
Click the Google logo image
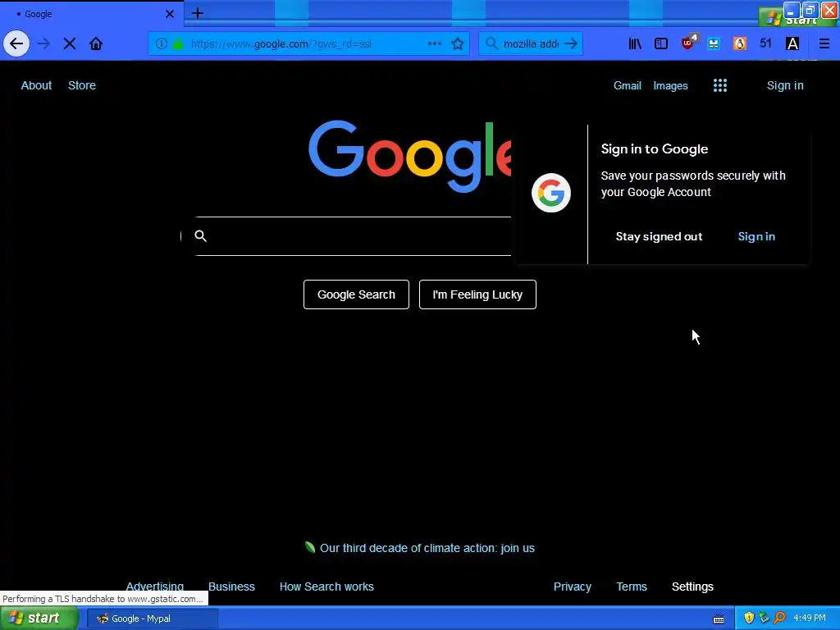point(410,156)
